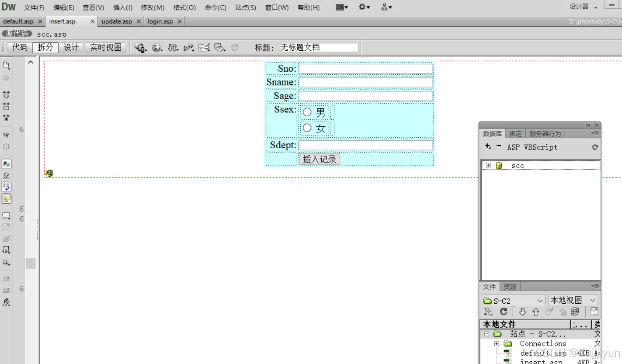The width and height of the screenshot is (622, 364).
Task: Highlight invalid code icon
Action: [6, 176]
